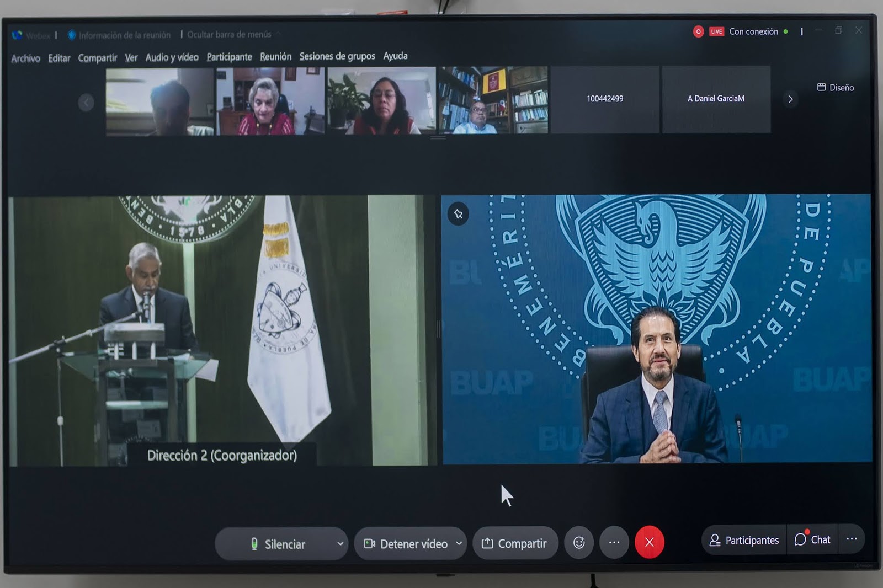The width and height of the screenshot is (883, 588).
Task: Select the left Dirección 2 main video
Action: tap(223, 331)
